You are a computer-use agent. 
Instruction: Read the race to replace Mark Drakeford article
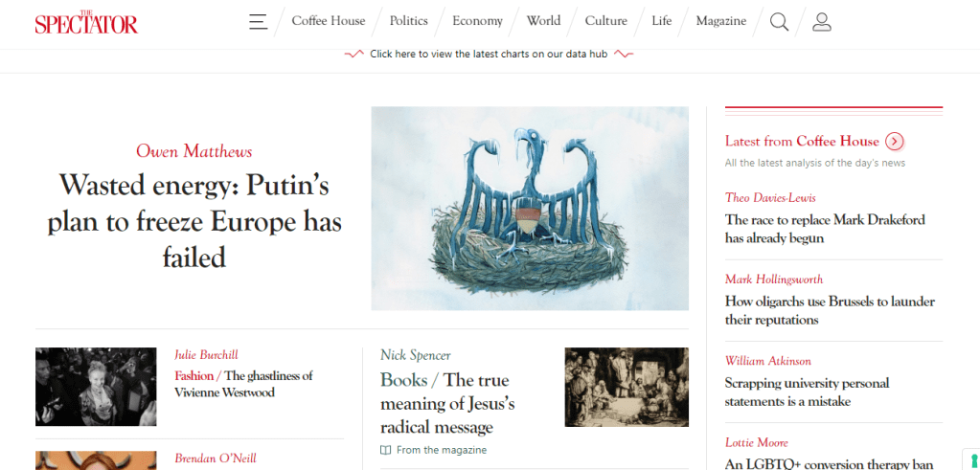pos(825,229)
